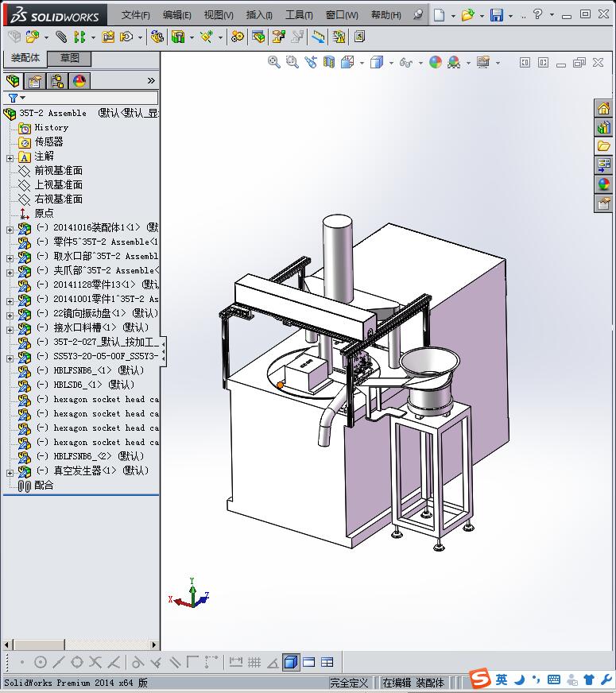This screenshot has height=693, width=616.
Task: Click the Open file folder icon
Action: pos(467,15)
